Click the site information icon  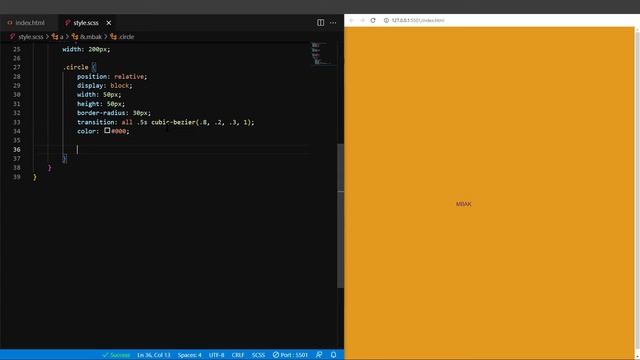[x=386, y=20]
